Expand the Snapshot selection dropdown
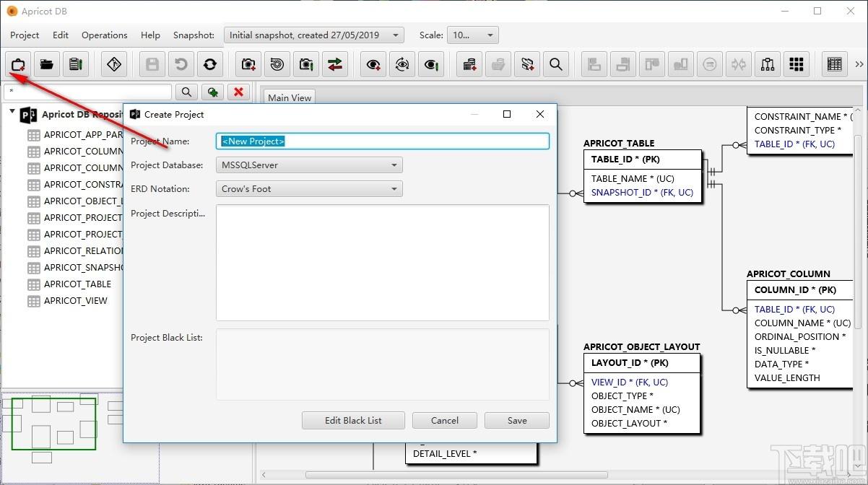The image size is (868, 485). point(314,35)
